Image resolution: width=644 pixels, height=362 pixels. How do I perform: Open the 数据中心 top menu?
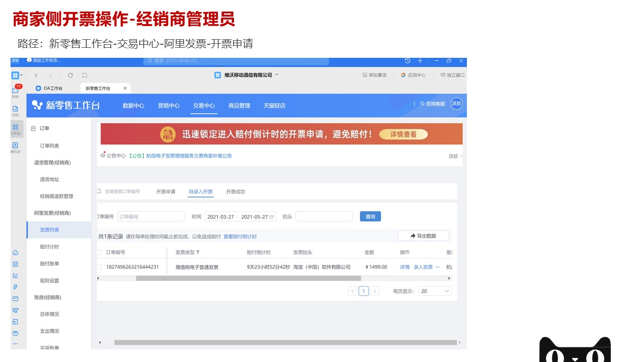click(x=133, y=106)
